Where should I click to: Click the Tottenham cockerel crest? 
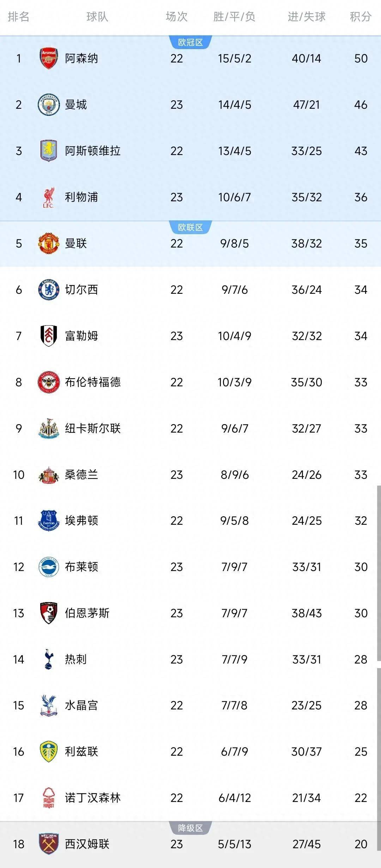(49, 659)
